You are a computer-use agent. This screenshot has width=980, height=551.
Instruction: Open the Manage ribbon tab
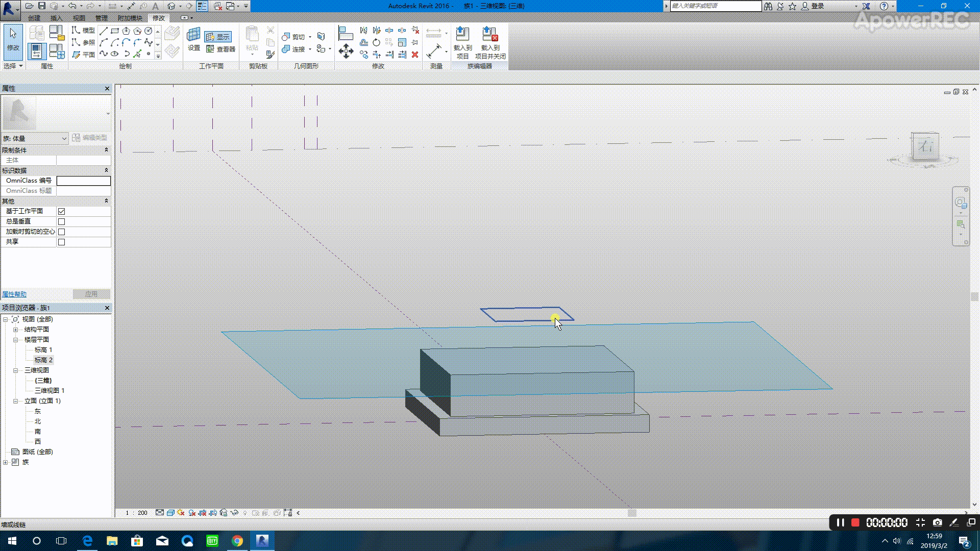click(x=101, y=18)
